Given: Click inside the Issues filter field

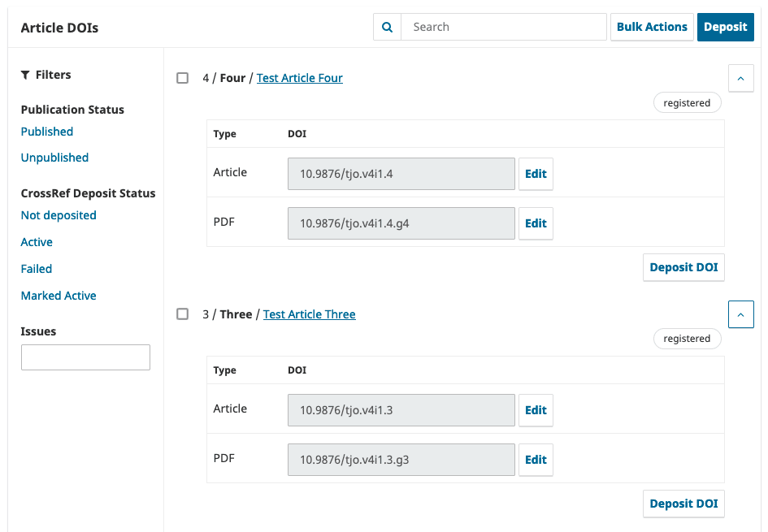Looking at the screenshot, I should tap(85, 357).
